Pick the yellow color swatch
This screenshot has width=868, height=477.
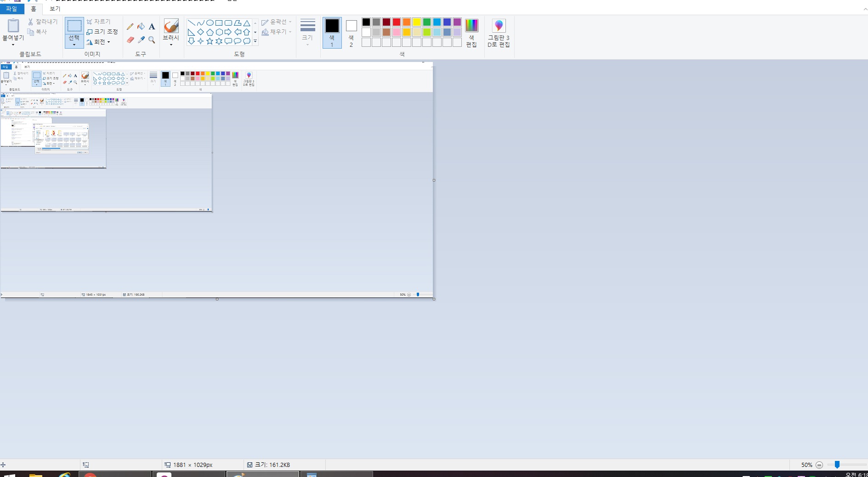(x=417, y=22)
